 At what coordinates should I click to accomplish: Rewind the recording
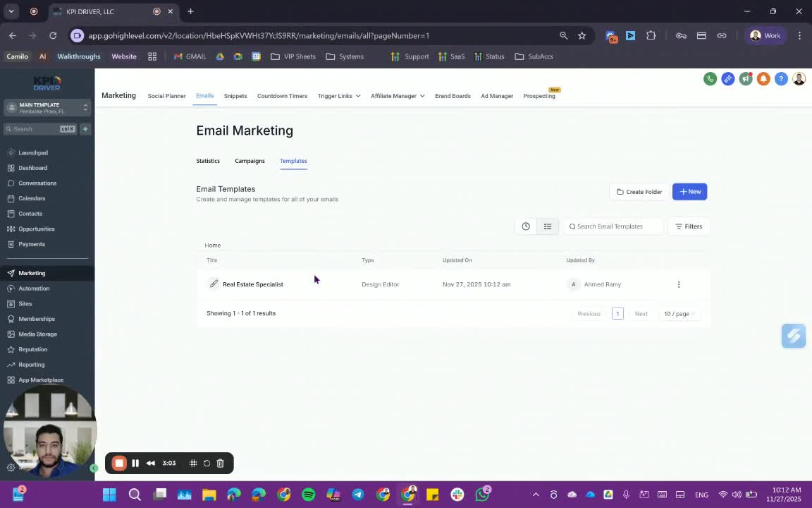click(151, 463)
